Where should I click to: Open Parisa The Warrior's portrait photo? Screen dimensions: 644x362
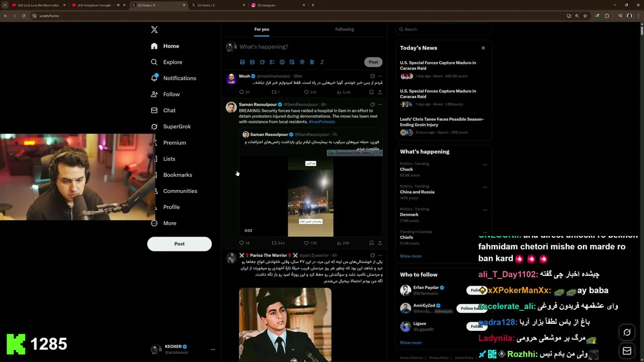285,324
